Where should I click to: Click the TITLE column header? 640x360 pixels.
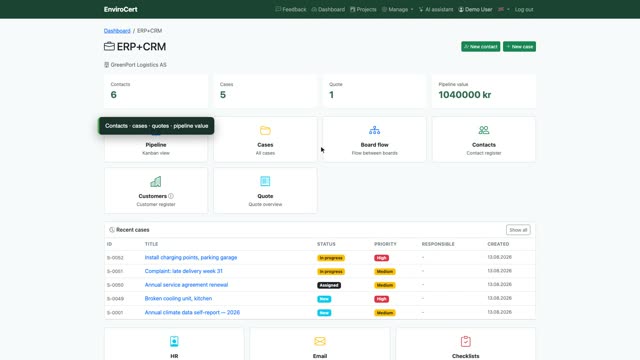[x=151, y=244]
